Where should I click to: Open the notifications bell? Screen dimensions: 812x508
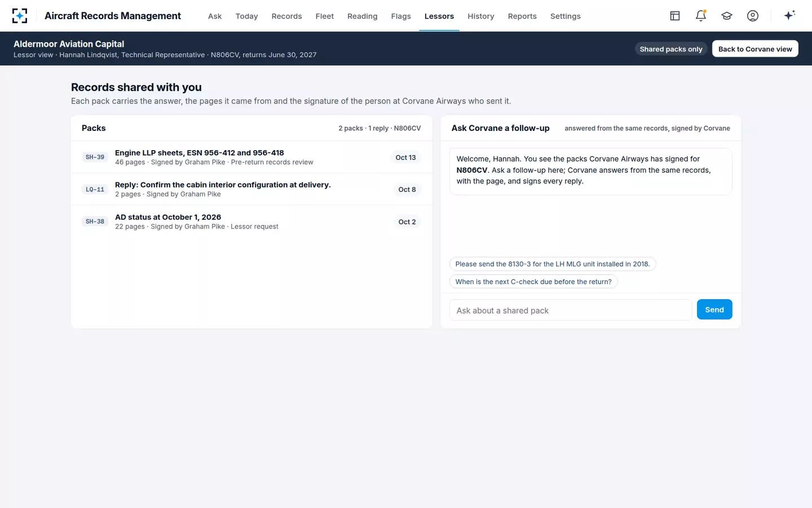pos(701,16)
